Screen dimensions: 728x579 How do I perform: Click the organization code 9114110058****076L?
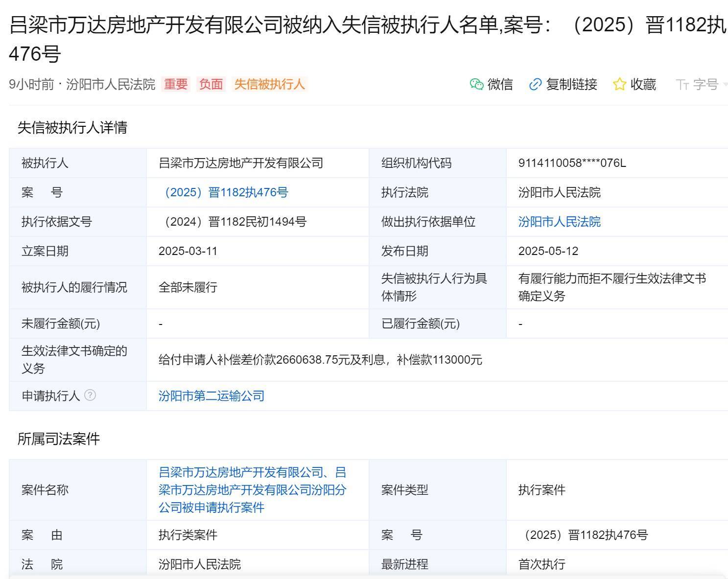click(572, 163)
